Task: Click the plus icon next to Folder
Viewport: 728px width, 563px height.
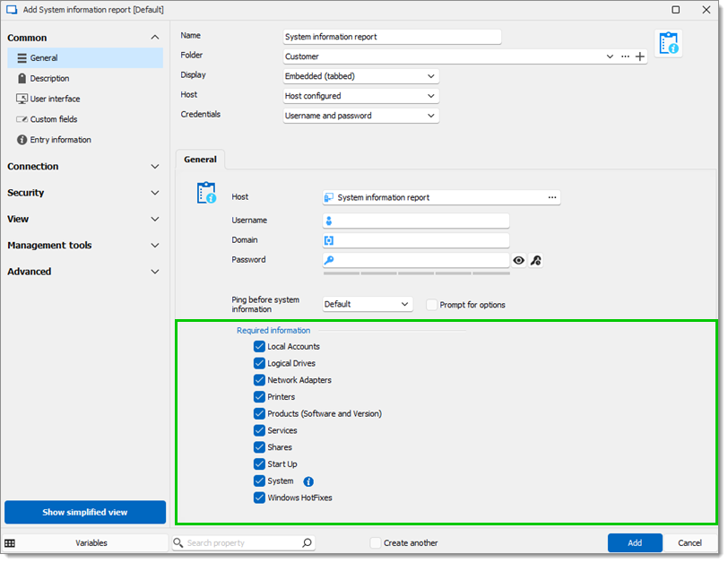Action: click(640, 56)
